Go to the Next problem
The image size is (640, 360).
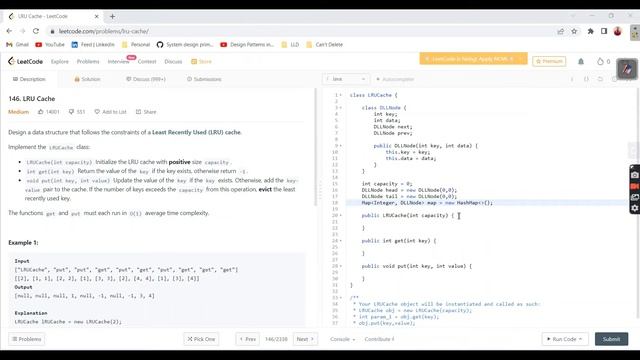[305, 339]
